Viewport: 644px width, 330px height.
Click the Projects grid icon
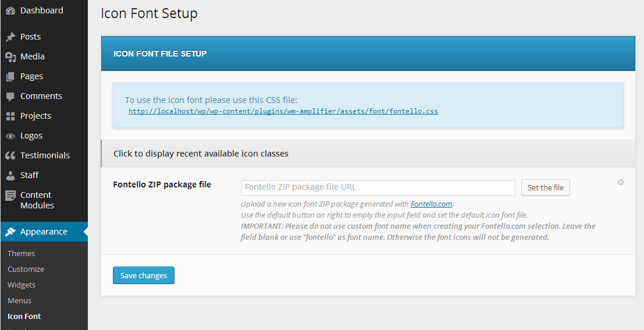tap(10, 116)
